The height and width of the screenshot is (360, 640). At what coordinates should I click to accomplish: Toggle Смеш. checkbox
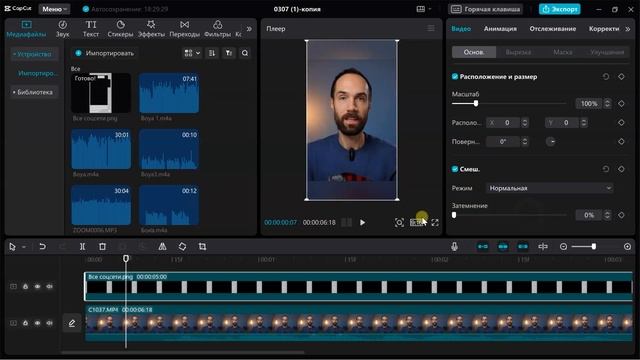pyautogui.click(x=455, y=169)
